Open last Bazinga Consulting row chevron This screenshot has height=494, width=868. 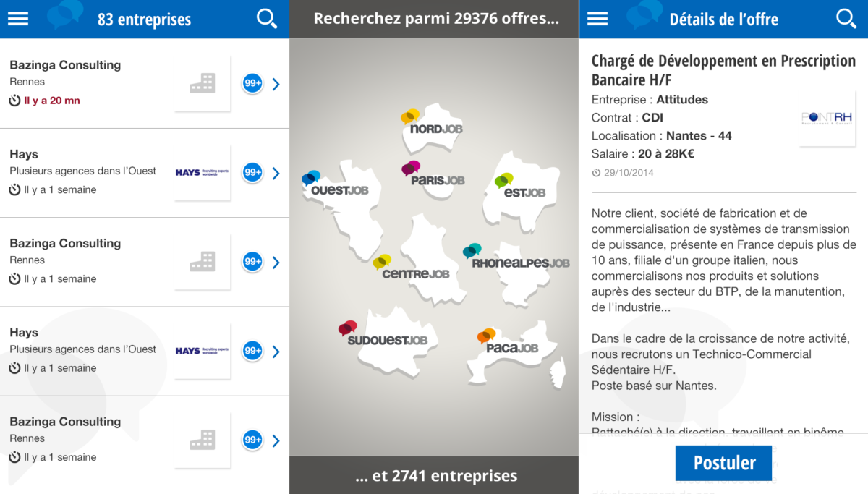click(x=276, y=440)
